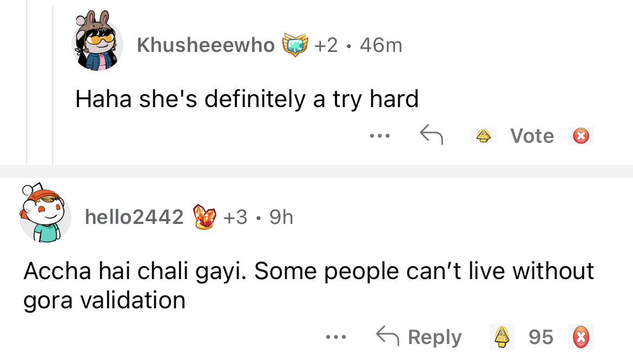Open hello2442's user profile link
The width and height of the screenshot is (633, 364).
[134, 217]
